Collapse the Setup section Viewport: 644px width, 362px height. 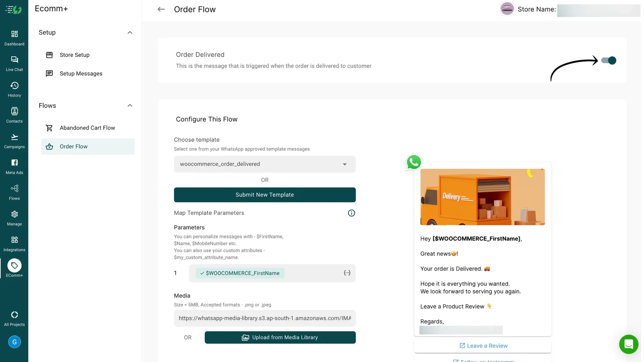coord(130,32)
